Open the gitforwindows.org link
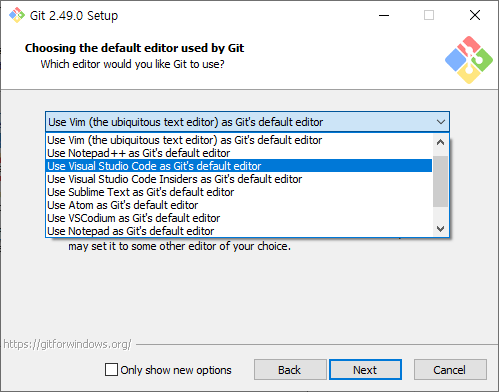Image resolution: width=499 pixels, height=392 pixels. tap(67, 344)
